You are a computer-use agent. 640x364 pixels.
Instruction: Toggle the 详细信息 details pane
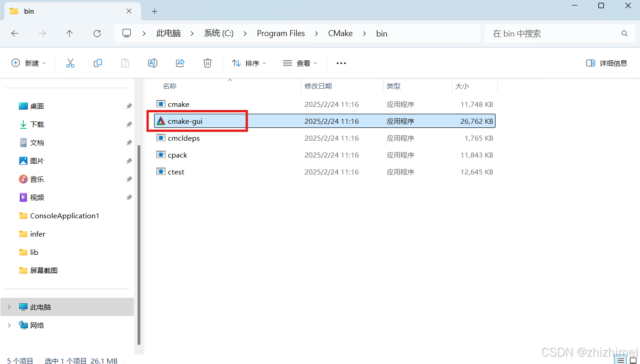coord(607,63)
